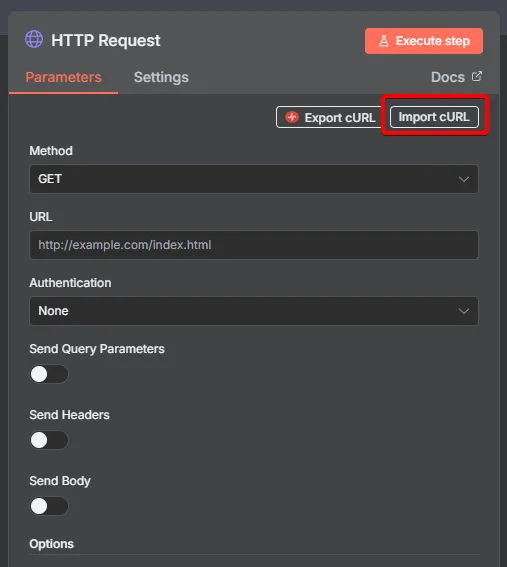Click the red Export cURL icon

[x=292, y=117]
